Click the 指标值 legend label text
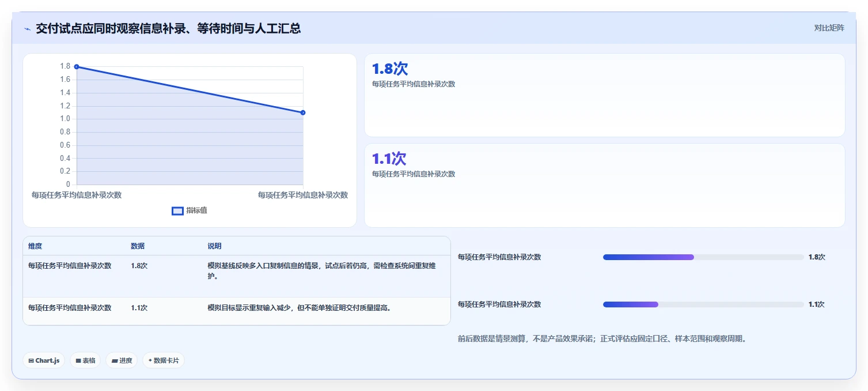This screenshot has height=391, width=868. [196, 210]
